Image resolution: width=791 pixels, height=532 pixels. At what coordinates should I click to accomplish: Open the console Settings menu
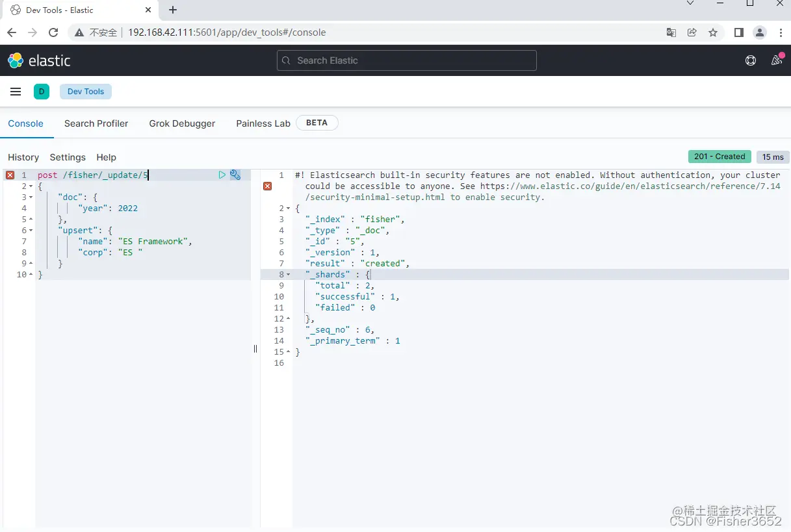68,157
